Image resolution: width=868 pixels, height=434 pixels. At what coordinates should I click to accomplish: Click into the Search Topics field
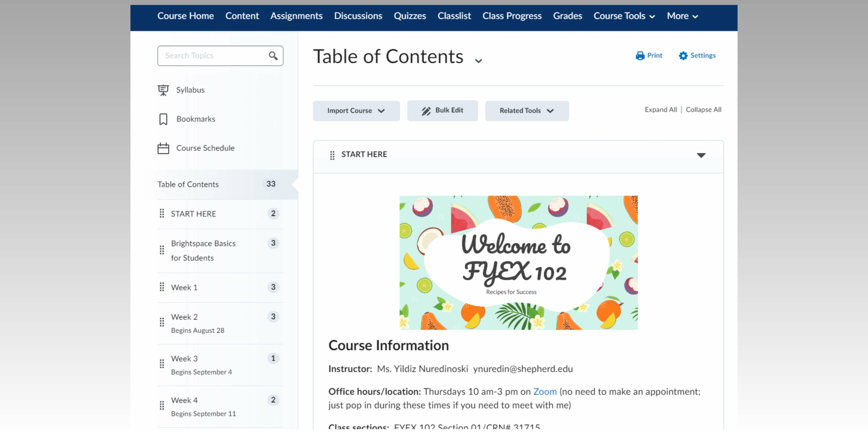point(212,56)
